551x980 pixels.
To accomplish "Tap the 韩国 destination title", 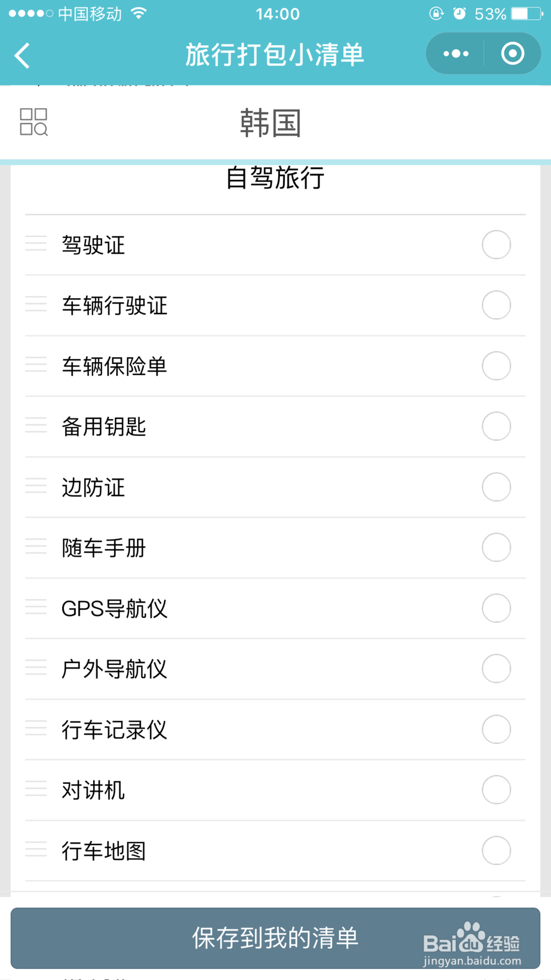I will coord(271,123).
